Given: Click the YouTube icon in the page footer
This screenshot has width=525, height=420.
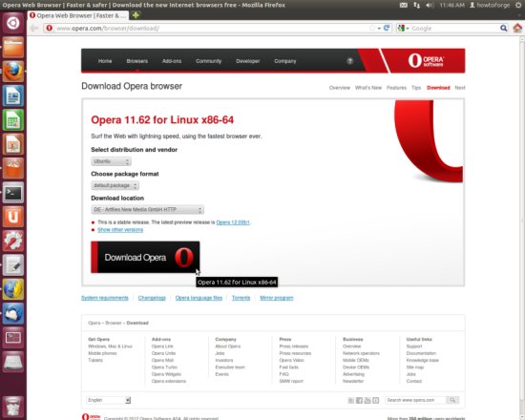Looking at the screenshot, I should [x=367, y=400].
